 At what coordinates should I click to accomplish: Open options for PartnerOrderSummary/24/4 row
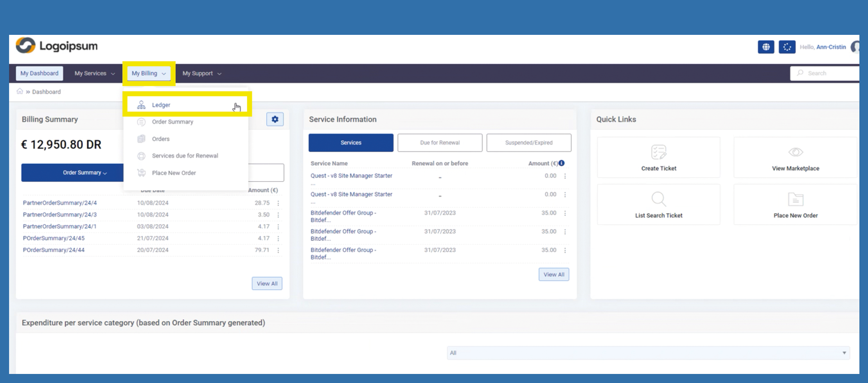(x=278, y=203)
